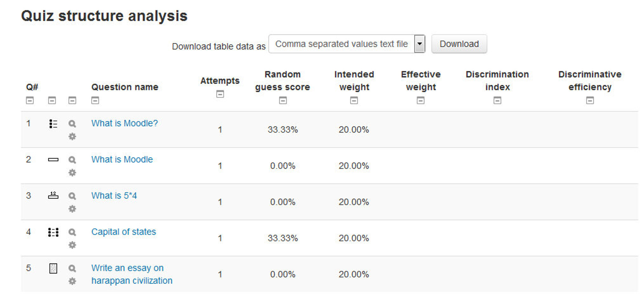Screen dimensions: 644x304
Task: Sort by the Q# column header
Action: [x=32, y=87]
